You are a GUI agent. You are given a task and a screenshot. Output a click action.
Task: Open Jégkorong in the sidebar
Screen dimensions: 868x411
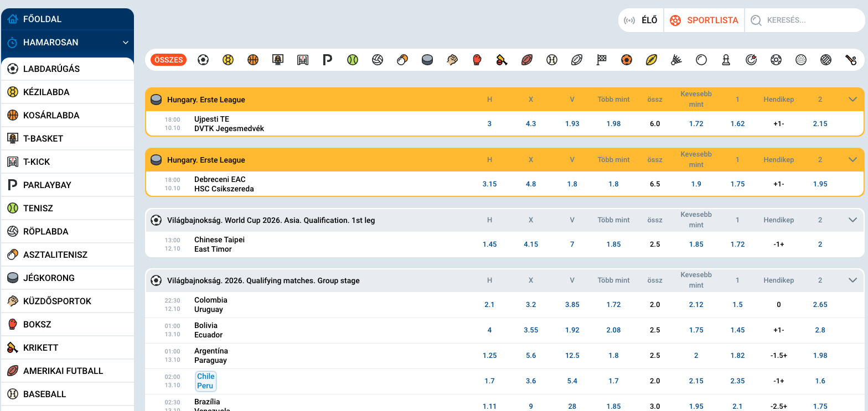coord(68,278)
